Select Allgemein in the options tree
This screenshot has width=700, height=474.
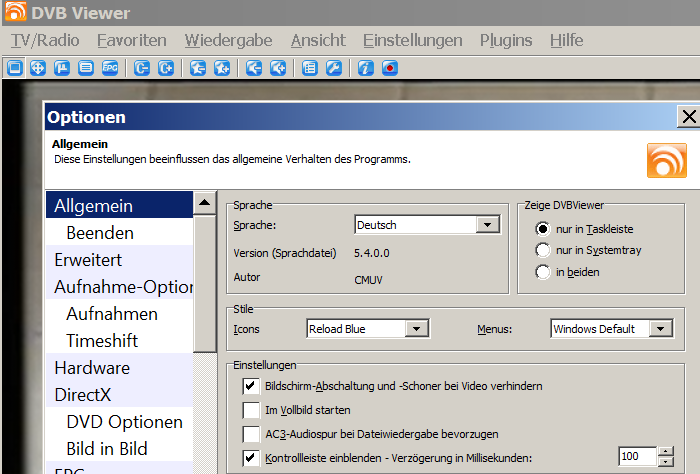(x=119, y=206)
